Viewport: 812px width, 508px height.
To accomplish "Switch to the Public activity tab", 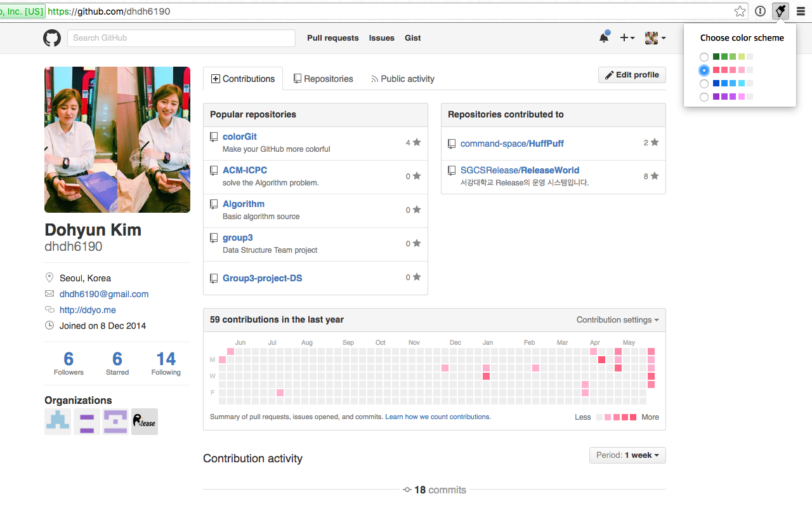I will tap(403, 79).
